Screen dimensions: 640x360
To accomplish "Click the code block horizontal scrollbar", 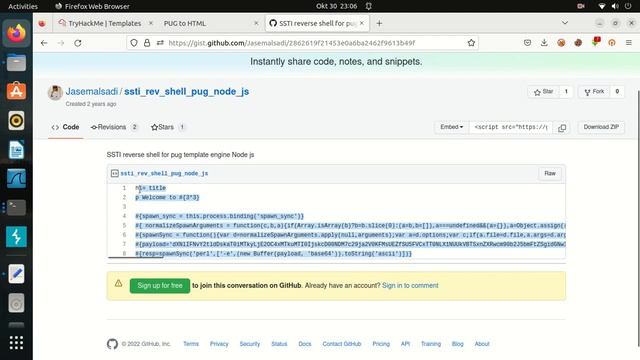I will [x=136, y=257].
